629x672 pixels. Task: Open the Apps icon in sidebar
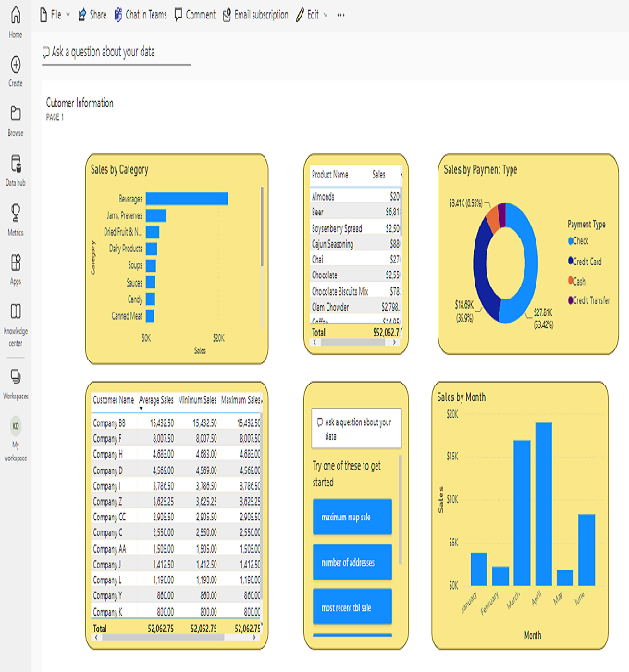15,263
